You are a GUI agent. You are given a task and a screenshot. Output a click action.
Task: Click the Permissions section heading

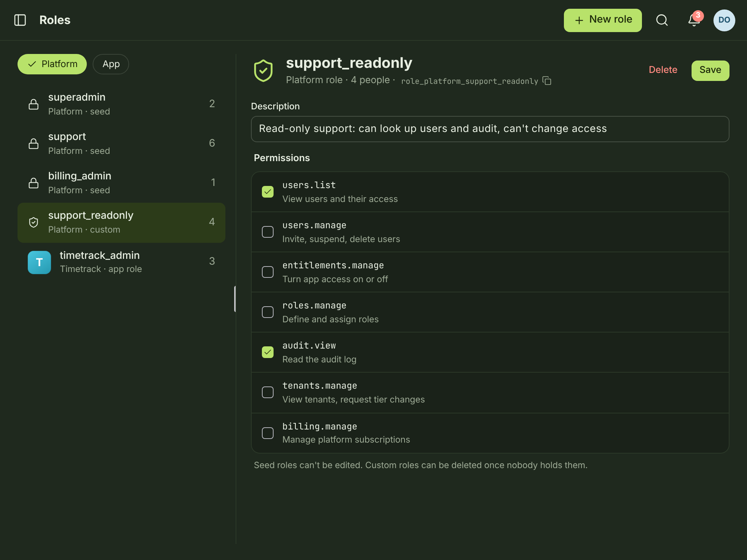[x=282, y=158]
